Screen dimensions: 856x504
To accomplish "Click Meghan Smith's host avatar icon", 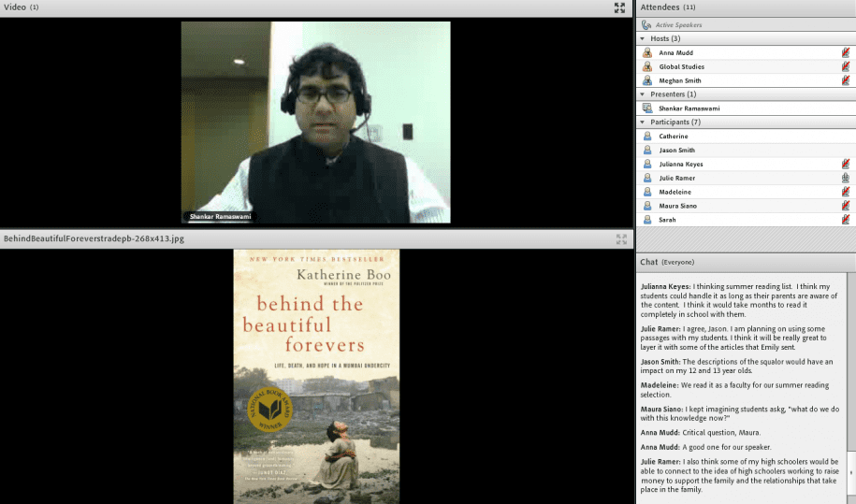I will (647, 80).
